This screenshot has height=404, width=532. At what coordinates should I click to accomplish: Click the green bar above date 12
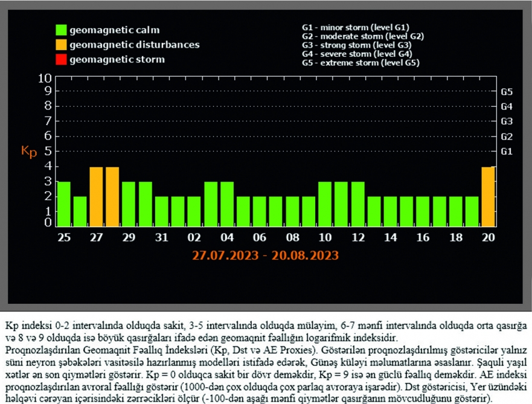[357, 204]
